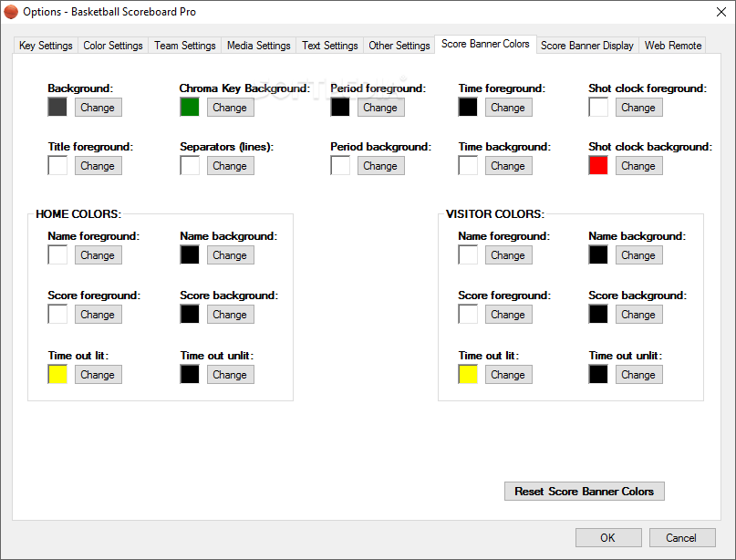This screenshot has width=736, height=560.
Task: Change Home Name background color
Action: click(x=231, y=255)
